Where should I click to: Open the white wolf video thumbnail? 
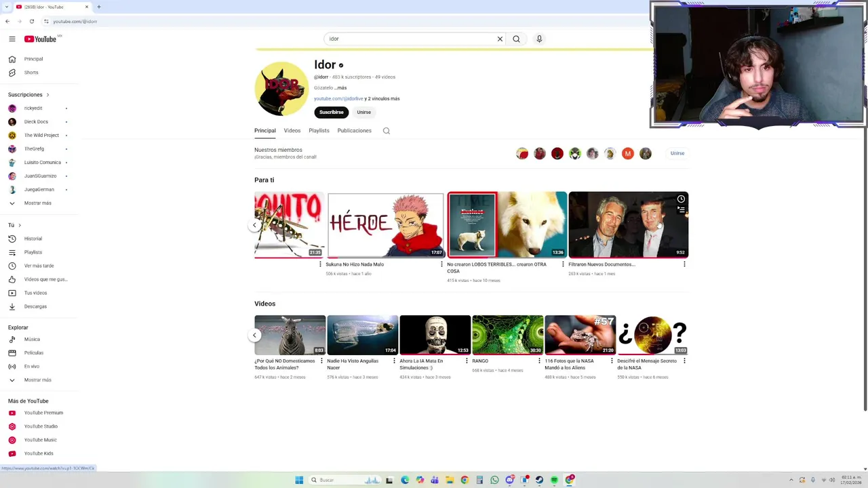coord(507,225)
